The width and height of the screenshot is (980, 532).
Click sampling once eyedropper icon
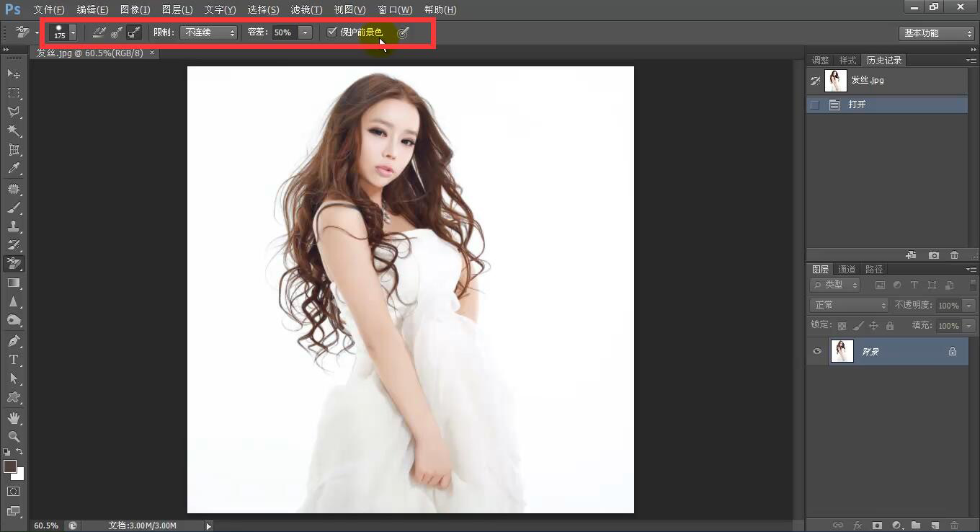(x=117, y=32)
